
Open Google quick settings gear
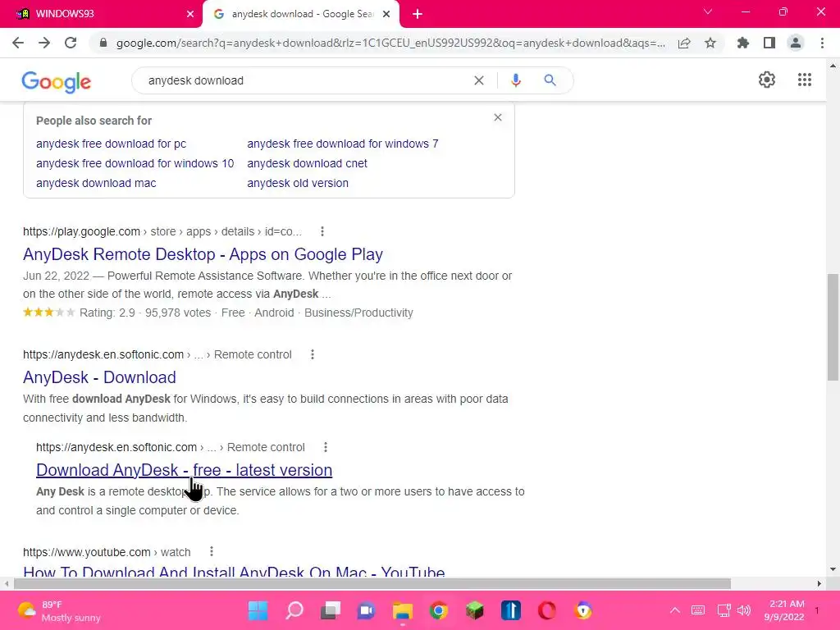767,80
